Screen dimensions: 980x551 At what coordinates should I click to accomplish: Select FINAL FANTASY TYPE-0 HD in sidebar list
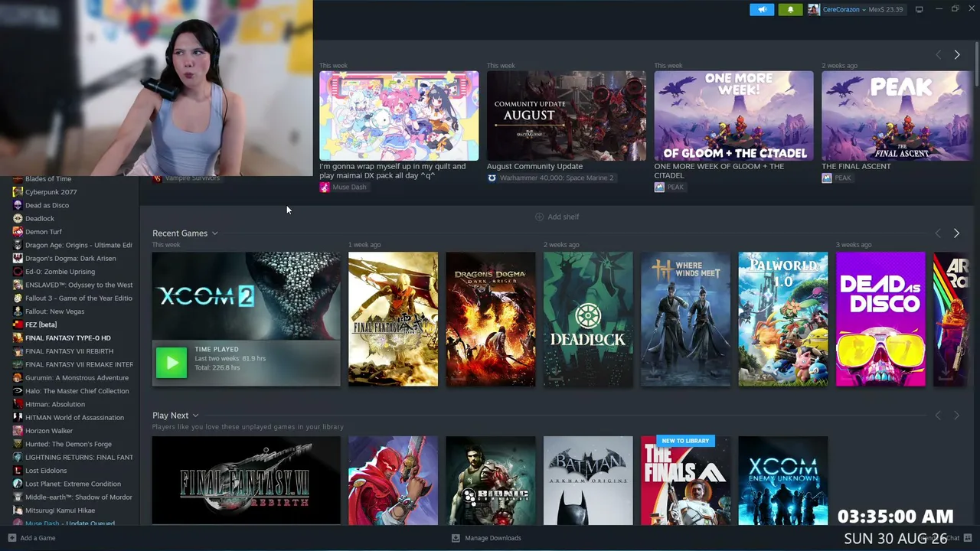point(68,337)
